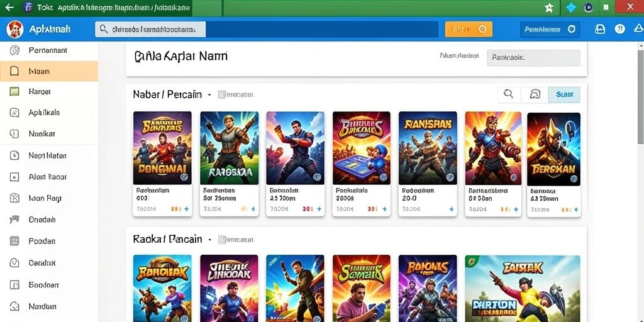
Task: Click the round dark badge icon in title bar
Action: pos(589,8)
